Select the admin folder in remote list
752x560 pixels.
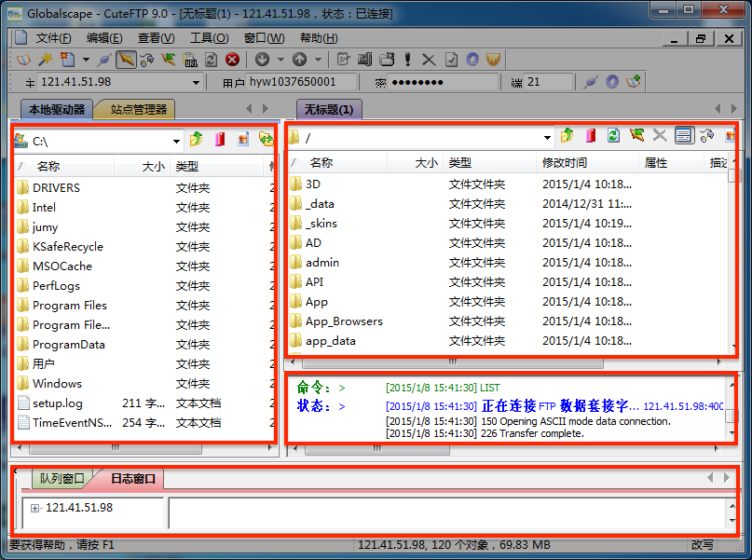tap(322, 263)
